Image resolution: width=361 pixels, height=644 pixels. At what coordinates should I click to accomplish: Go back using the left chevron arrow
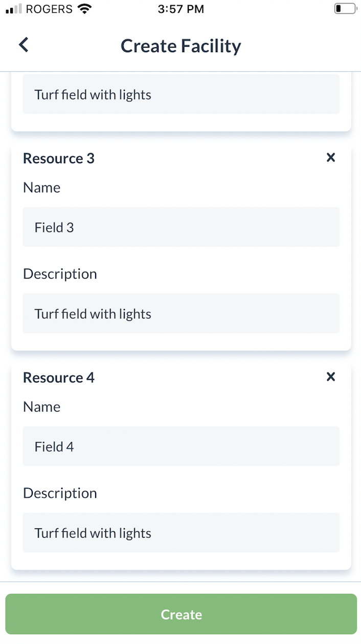tap(24, 45)
